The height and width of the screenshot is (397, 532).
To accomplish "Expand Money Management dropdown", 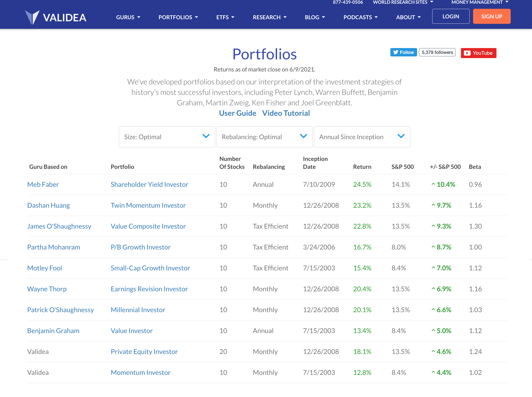I will click(480, 3).
